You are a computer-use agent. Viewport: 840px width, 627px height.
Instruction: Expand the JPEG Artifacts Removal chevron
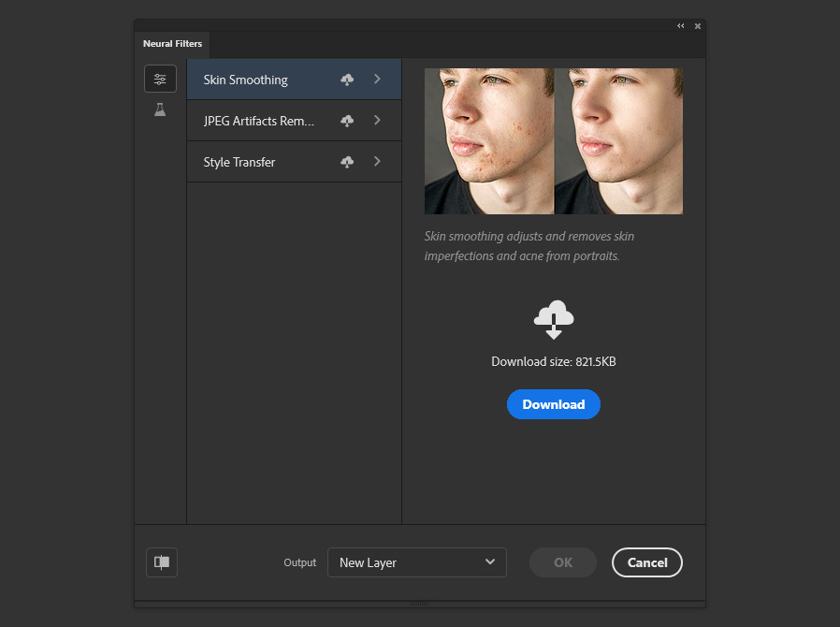coord(377,120)
